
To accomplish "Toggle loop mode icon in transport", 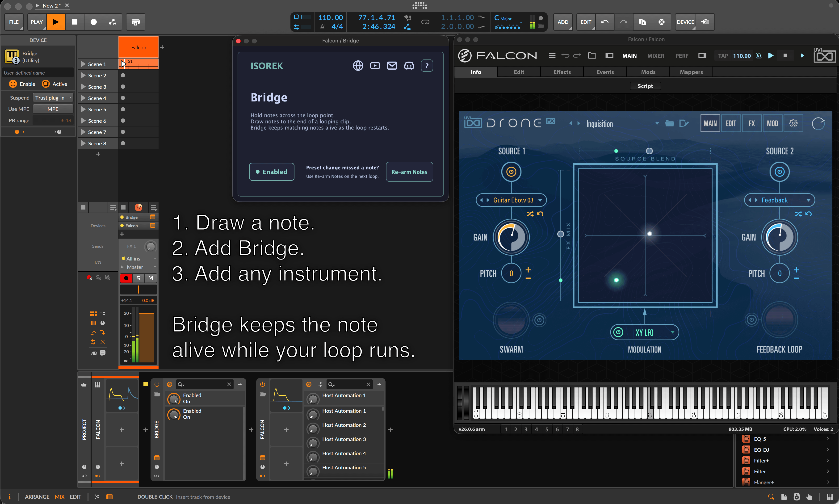I will (x=425, y=22).
